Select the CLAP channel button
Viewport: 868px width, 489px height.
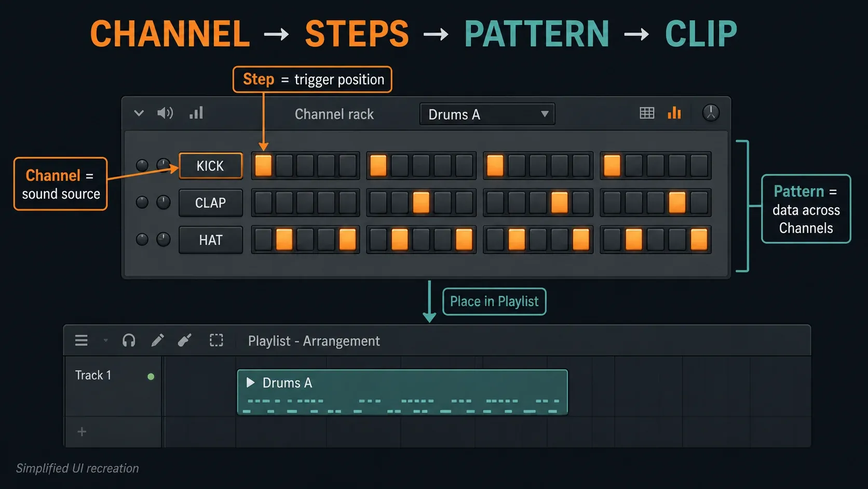tap(211, 203)
